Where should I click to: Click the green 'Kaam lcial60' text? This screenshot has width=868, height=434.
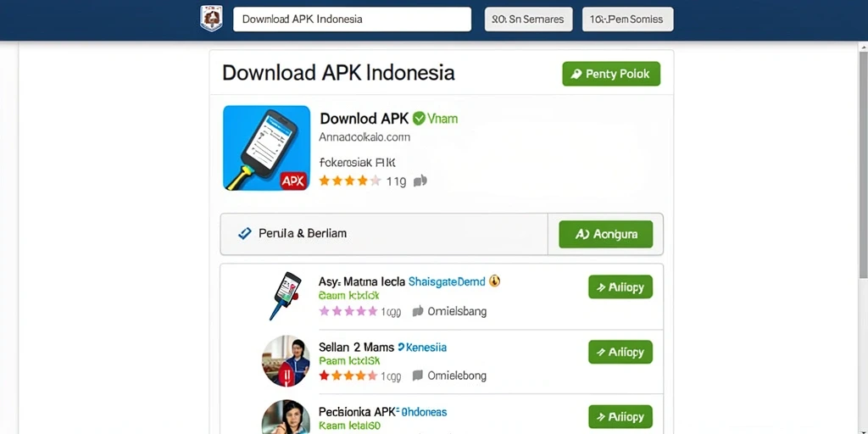pyautogui.click(x=349, y=426)
